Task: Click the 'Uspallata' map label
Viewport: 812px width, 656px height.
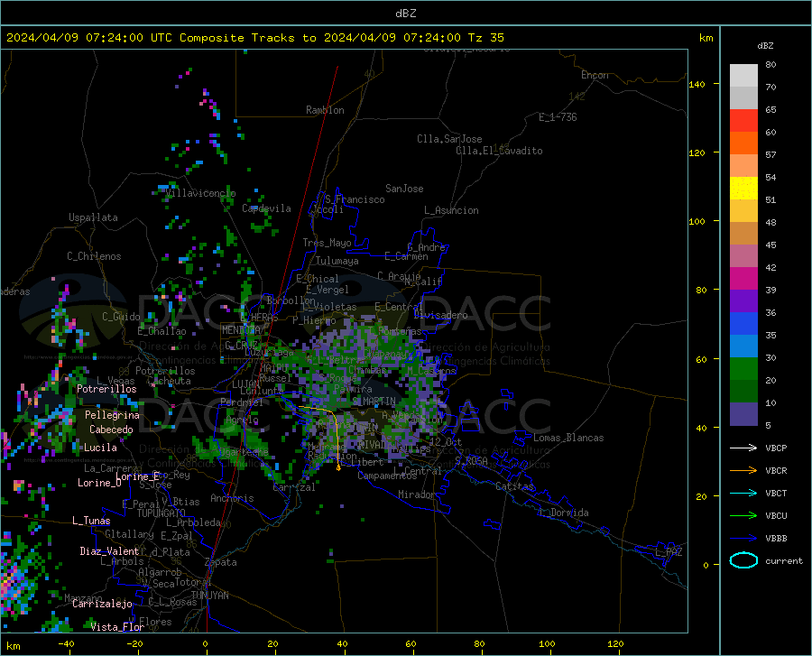Action: pos(93,217)
